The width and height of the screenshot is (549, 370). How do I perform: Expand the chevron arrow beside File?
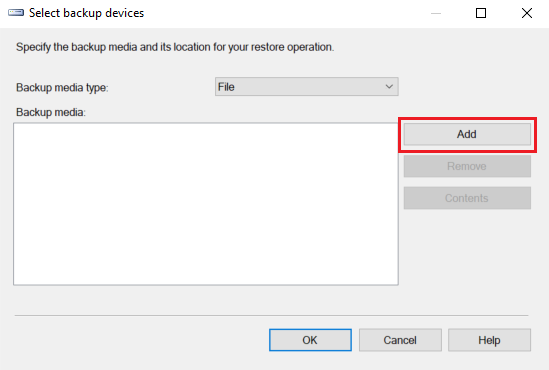tap(389, 87)
